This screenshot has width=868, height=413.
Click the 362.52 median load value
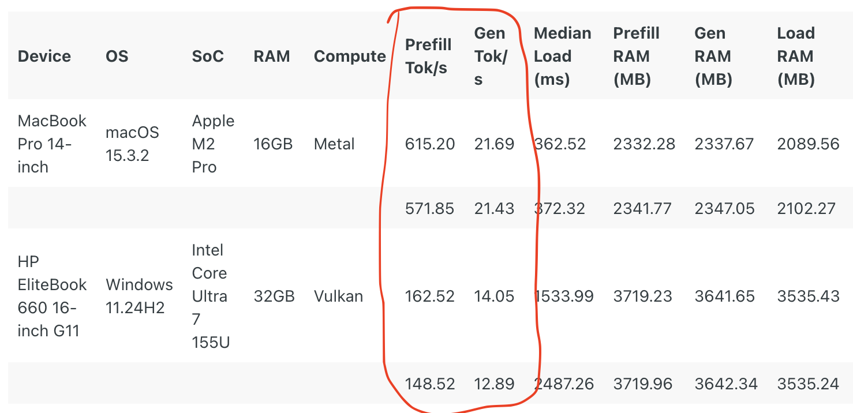[x=560, y=144]
